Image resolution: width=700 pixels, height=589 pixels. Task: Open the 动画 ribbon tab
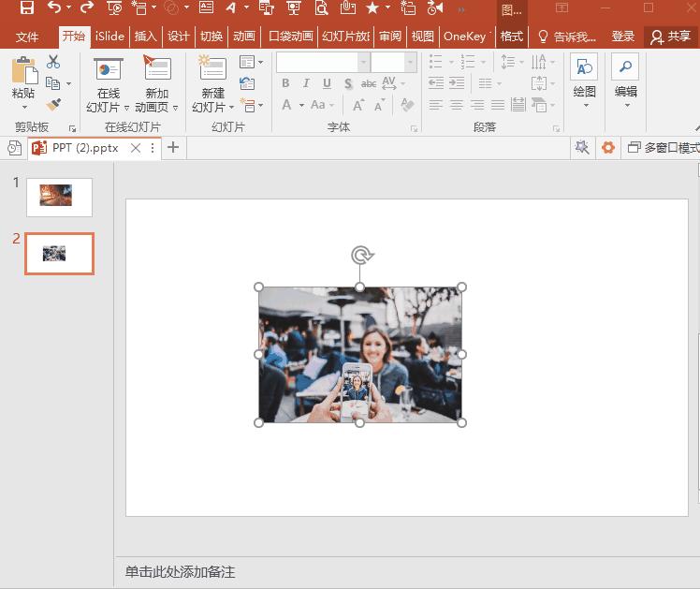coord(243,37)
